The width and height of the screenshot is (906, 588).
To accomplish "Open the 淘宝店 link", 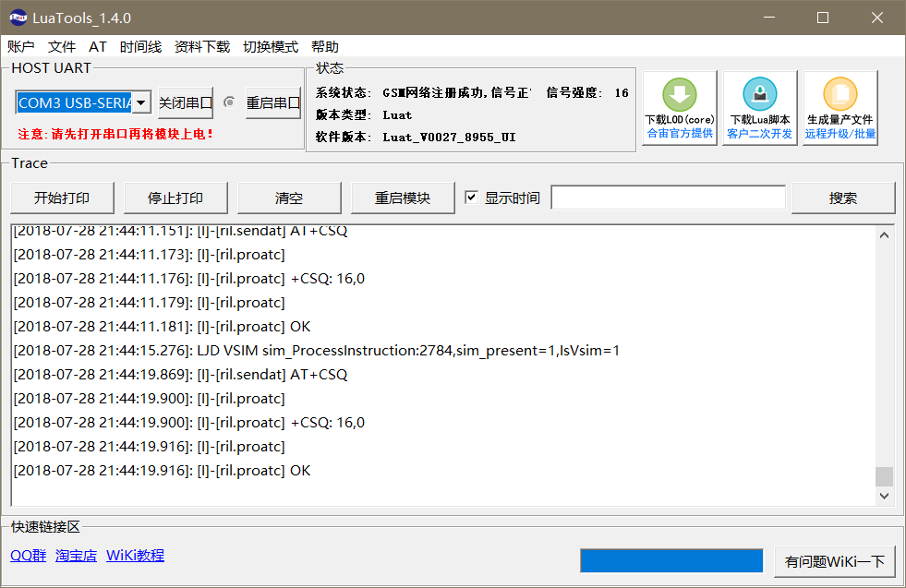I will (x=77, y=556).
